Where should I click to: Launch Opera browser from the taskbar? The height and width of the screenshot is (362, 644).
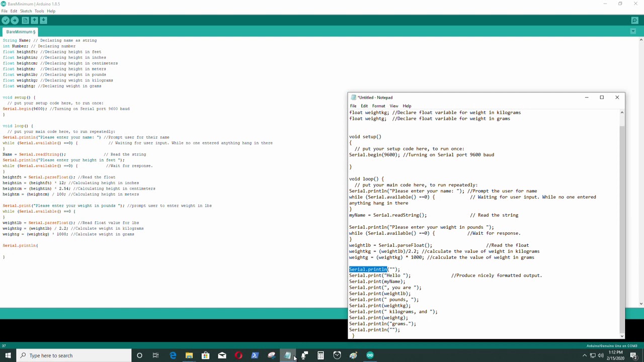[238, 355]
